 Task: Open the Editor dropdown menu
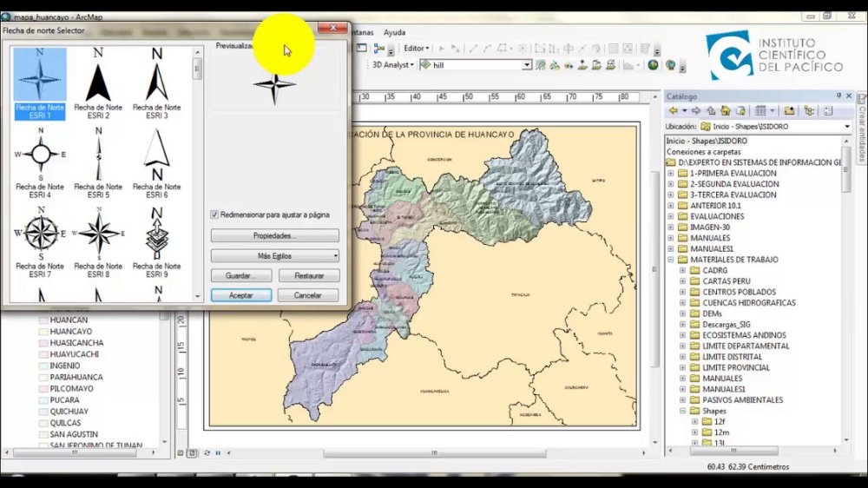click(x=416, y=48)
